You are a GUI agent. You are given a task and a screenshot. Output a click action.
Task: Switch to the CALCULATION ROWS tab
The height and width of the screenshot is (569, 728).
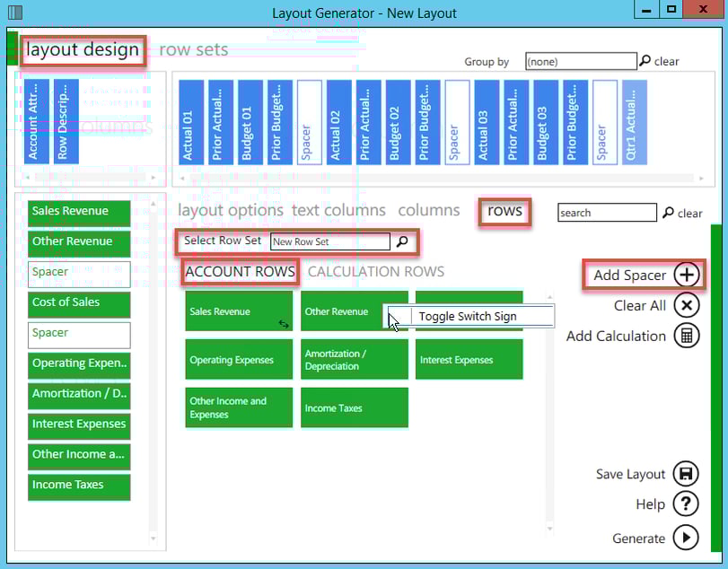pos(375,272)
